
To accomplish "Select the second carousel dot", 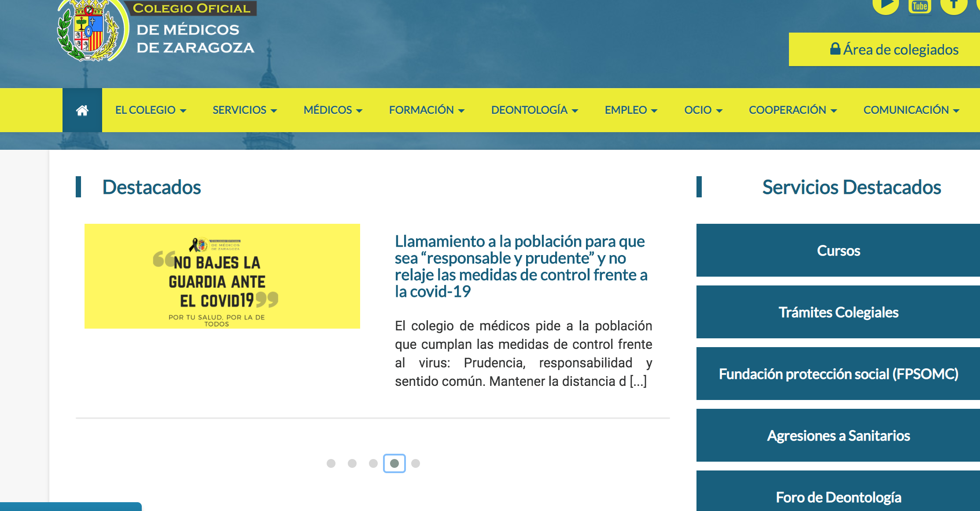I will (352, 463).
